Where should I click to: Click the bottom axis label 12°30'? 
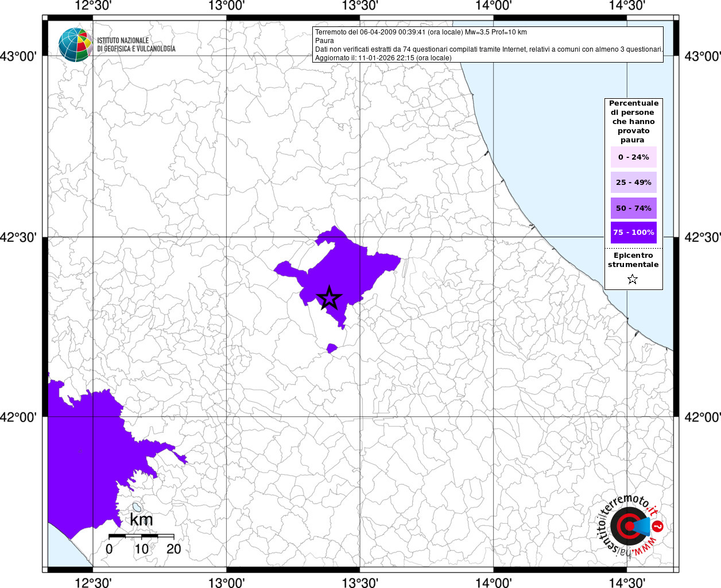[x=94, y=582]
